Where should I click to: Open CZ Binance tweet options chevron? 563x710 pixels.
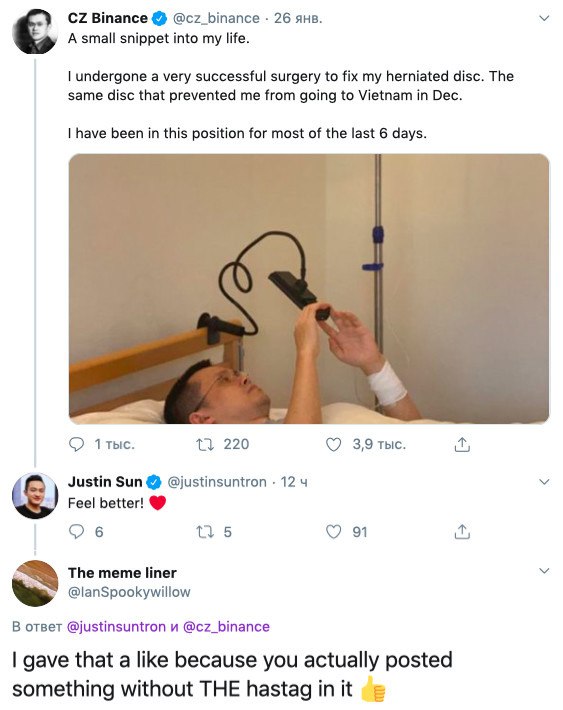[x=544, y=19]
